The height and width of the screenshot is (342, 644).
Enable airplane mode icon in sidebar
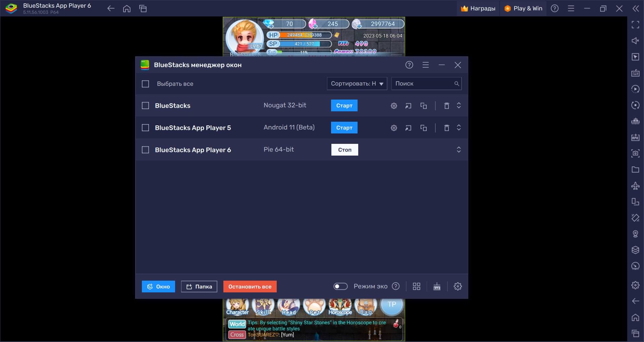635,185
